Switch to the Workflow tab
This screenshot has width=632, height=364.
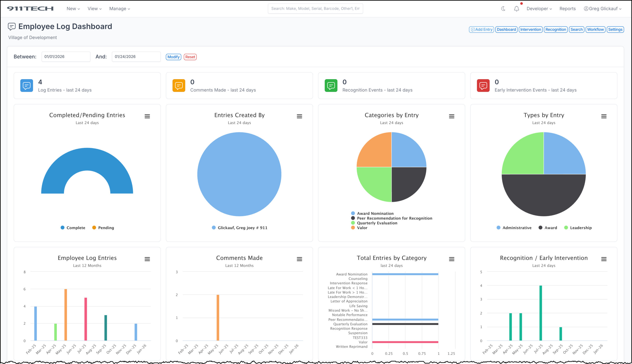click(x=595, y=29)
